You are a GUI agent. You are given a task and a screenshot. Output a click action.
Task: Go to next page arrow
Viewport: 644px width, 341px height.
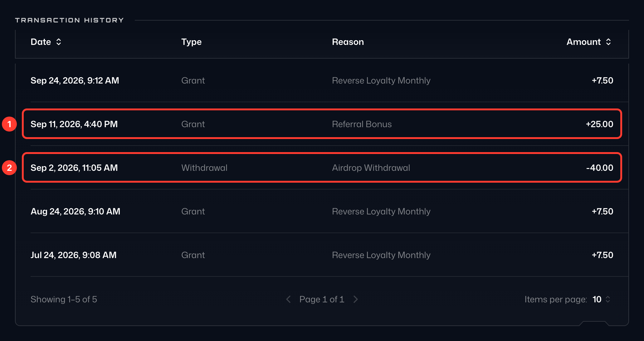[x=356, y=299]
